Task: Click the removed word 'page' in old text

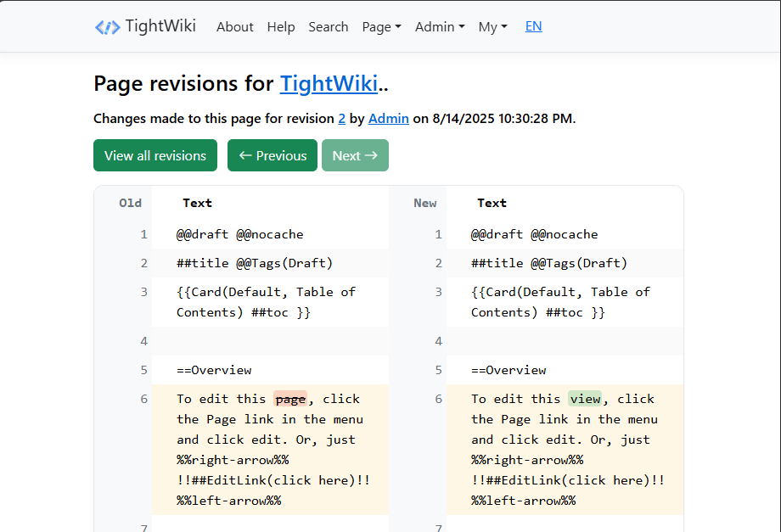Action: click(x=290, y=399)
